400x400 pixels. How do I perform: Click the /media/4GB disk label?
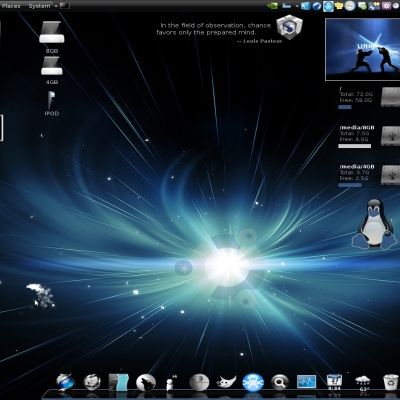357,166
